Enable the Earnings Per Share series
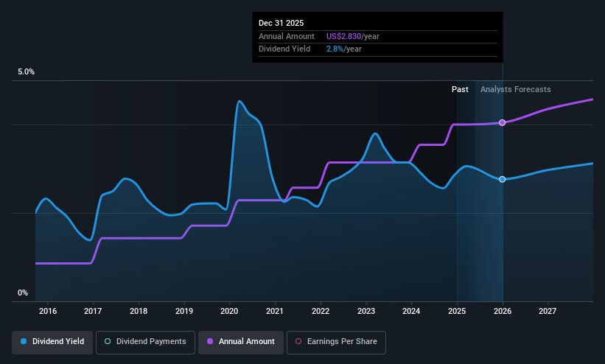The width and height of the screenshot is (605, 364). (x=336, y=342)
